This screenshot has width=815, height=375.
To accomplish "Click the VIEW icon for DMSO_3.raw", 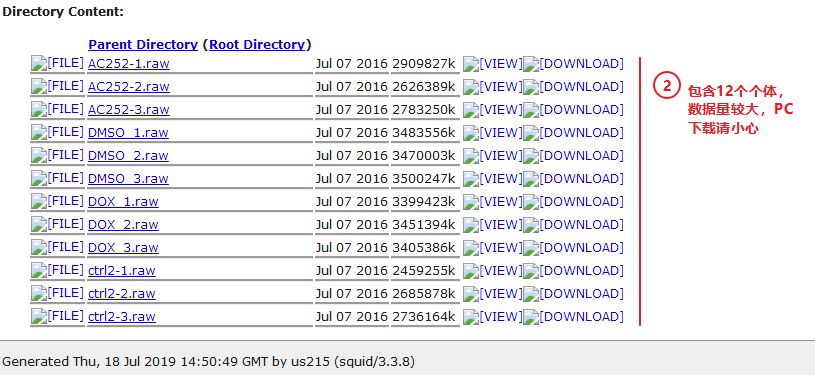I will click(493, 178).
